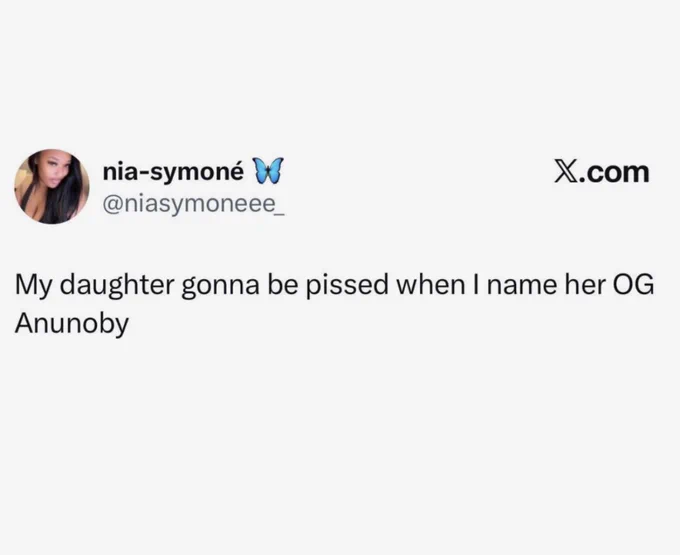Click "OG" at the end of first line
Image resolution: width=680 pixels, height=555 pixels.
(632, 285)
